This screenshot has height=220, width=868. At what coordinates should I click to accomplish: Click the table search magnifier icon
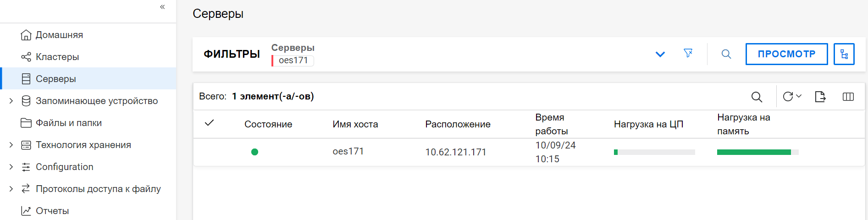click(x=757, y=97)
